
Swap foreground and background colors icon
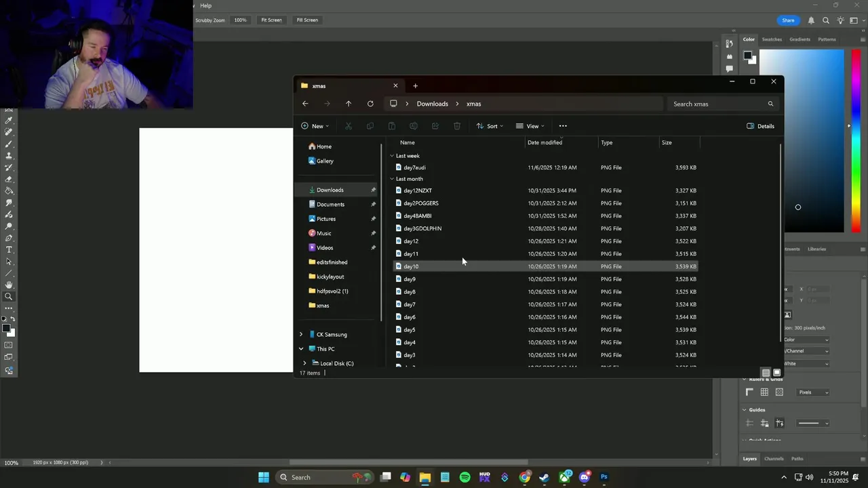coord(12,319)
